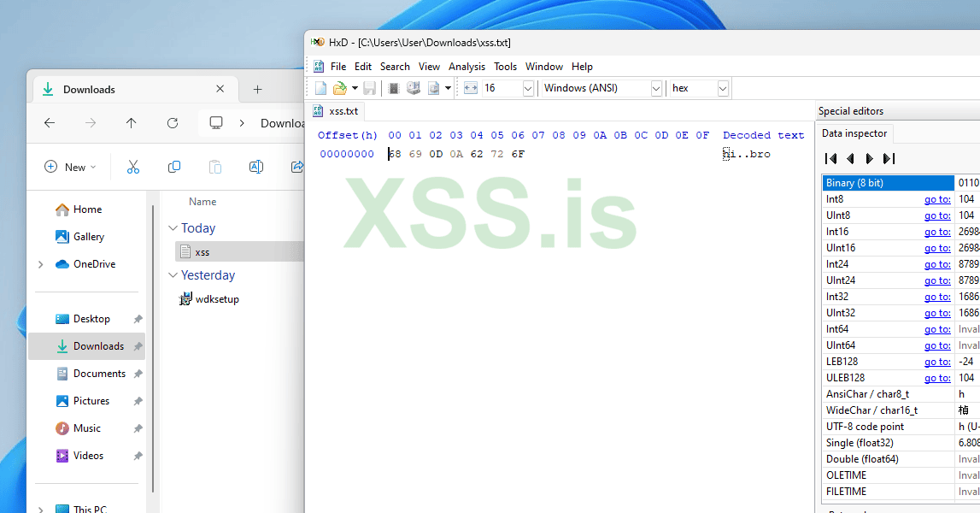Go up one folder in File Explorer
This screenshot has height=513, width=980.
(x=132, y=122)
